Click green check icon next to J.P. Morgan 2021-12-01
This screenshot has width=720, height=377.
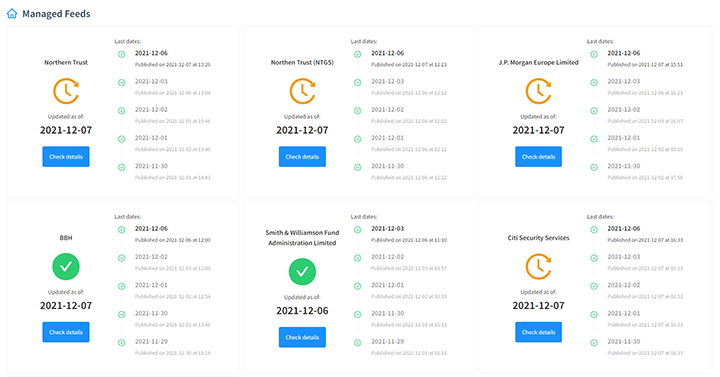pyautogui.click(x=594, y=139)
